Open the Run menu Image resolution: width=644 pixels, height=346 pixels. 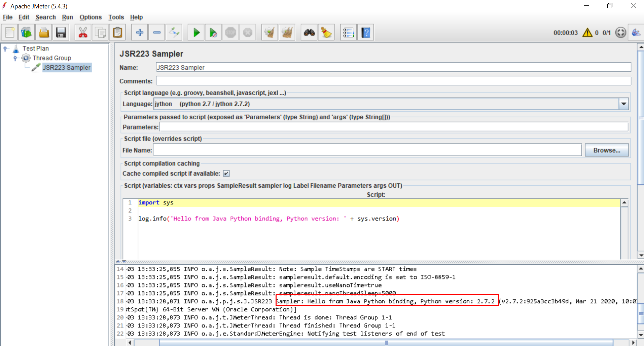coord(67,17)
